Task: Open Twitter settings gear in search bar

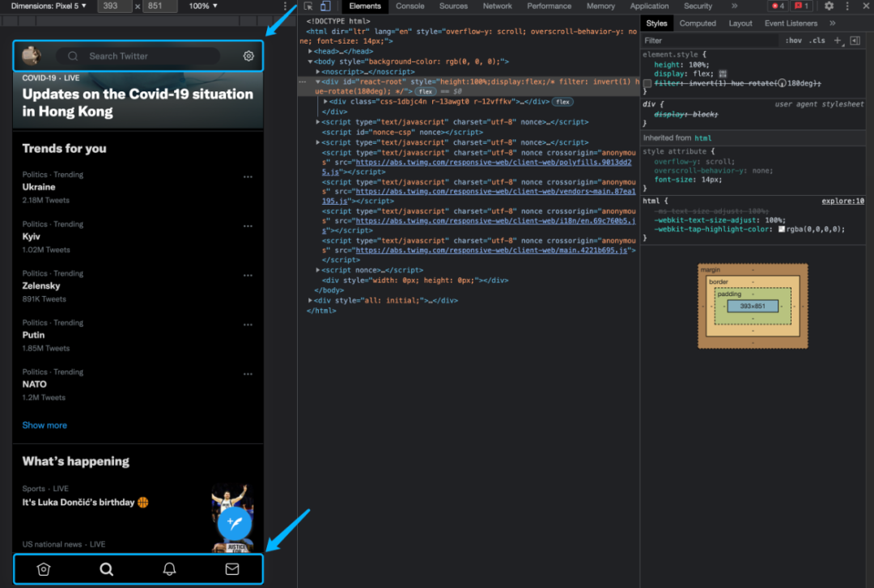Action: (x=248, y=56)
